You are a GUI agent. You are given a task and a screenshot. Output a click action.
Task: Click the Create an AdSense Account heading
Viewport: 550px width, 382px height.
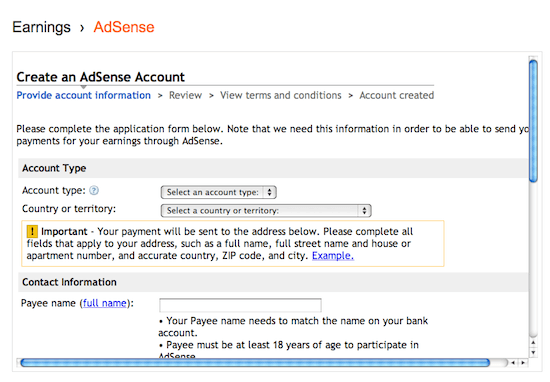click(x=101, y=77)
